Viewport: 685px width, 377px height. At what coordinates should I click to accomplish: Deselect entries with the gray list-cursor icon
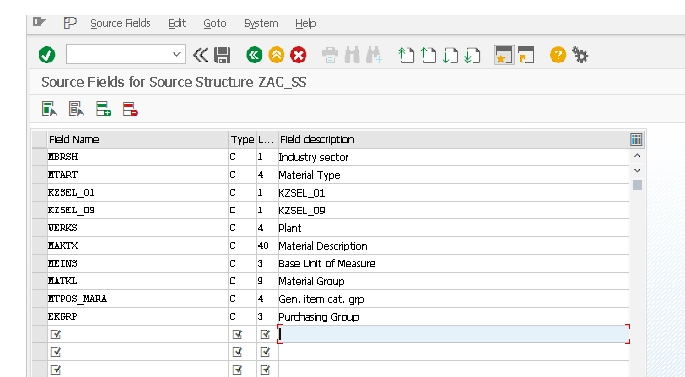pos(76,109)
